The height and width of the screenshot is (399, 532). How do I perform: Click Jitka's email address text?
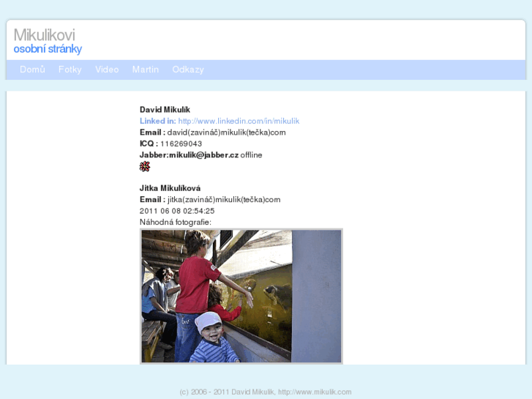pos(224,200)
